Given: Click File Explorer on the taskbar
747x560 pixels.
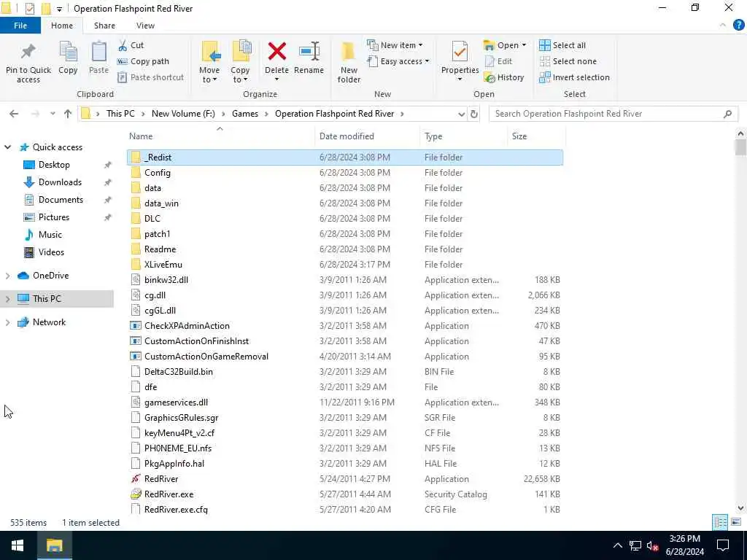Looking at the screenshot, I should pos(54,545).
